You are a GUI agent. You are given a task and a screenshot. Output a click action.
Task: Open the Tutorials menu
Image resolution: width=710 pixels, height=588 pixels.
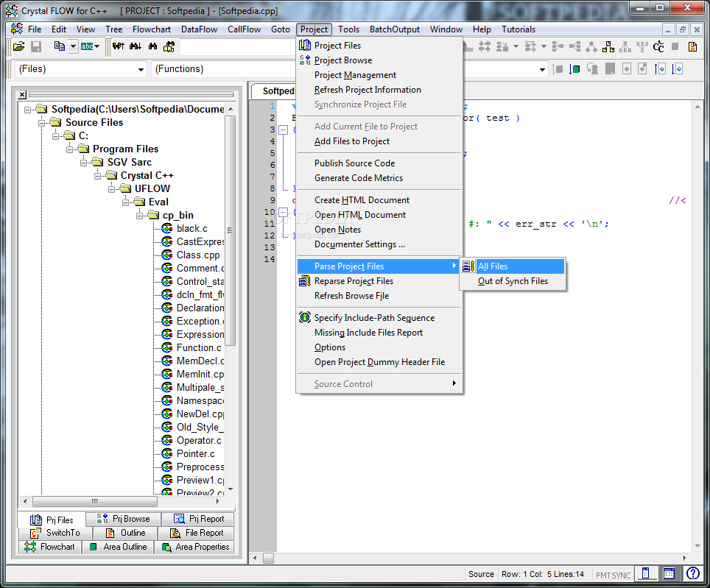click(519, 29)
